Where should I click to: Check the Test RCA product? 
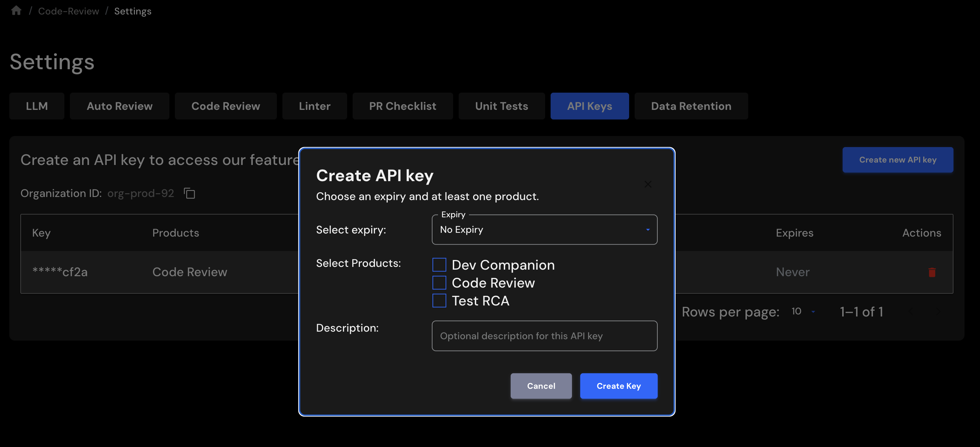point(439,301)
